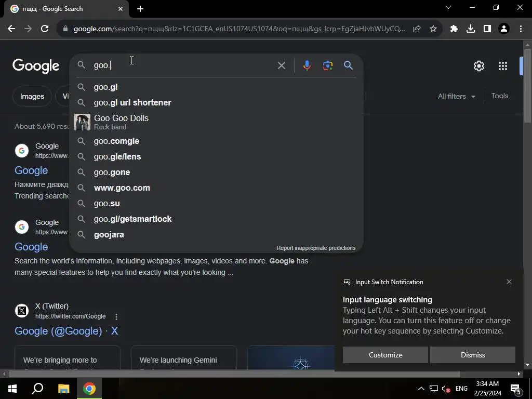This screenshot has width=532, height=399.
Task: Select goo.gl url shortener suggestion
Action: (216, 102)
